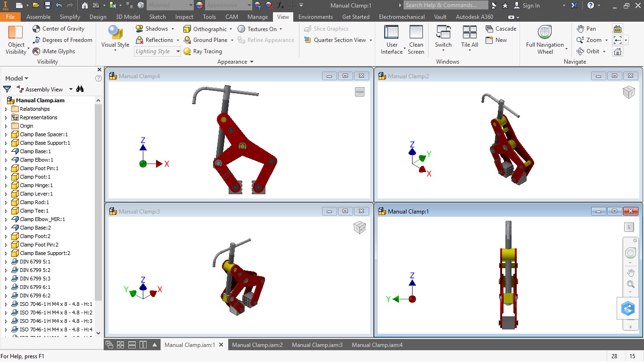This screenshot has height=362, width=644.
Task: Open the Reflections dropdown arrow
Action: [x=177, y=40]
